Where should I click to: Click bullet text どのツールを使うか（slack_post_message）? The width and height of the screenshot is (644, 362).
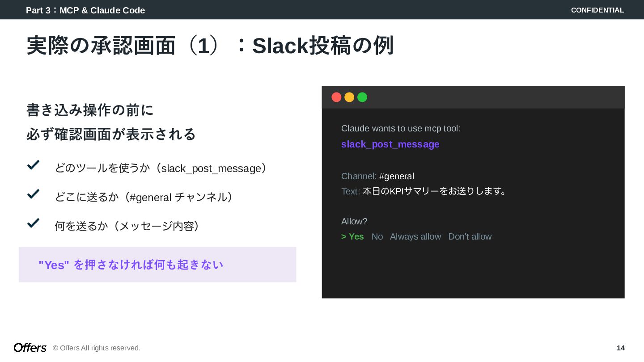[x=161, y=168]
